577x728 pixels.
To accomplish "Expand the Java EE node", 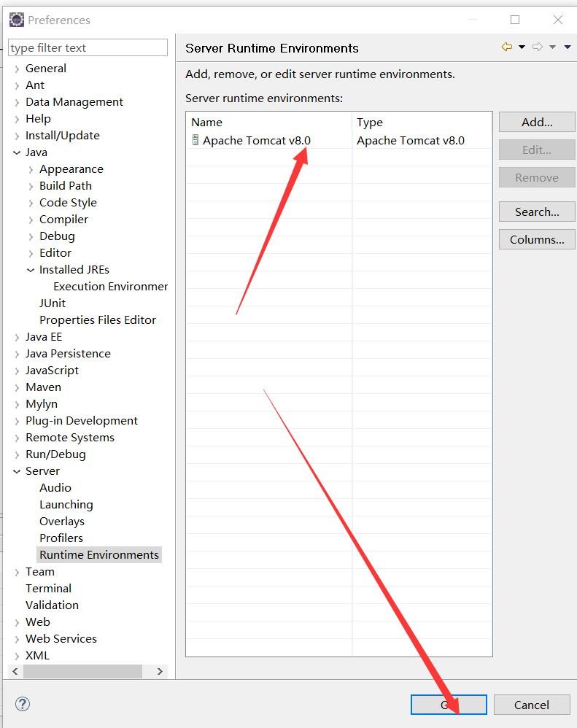I will tap(17, 338).
